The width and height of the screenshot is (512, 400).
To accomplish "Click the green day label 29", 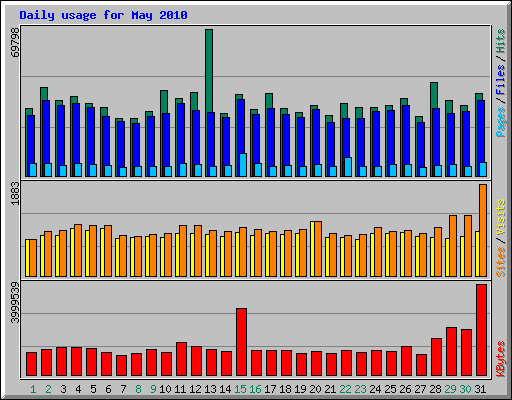I will coord(450,389).
